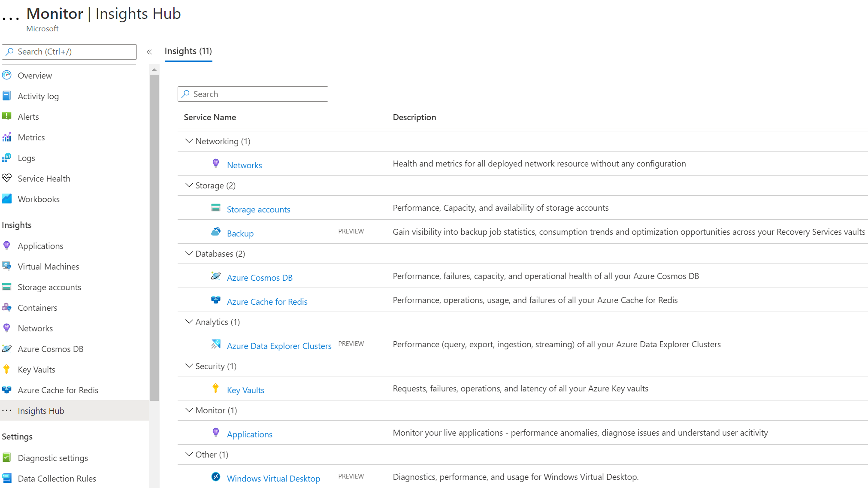This screenshot has width=868, height=488.
Task: Click the Logs icon in sidebar
Action: (x=7, y=158)
